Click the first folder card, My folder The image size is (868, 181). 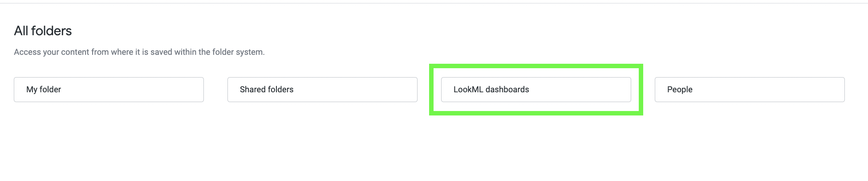click(x=109, y=90)
